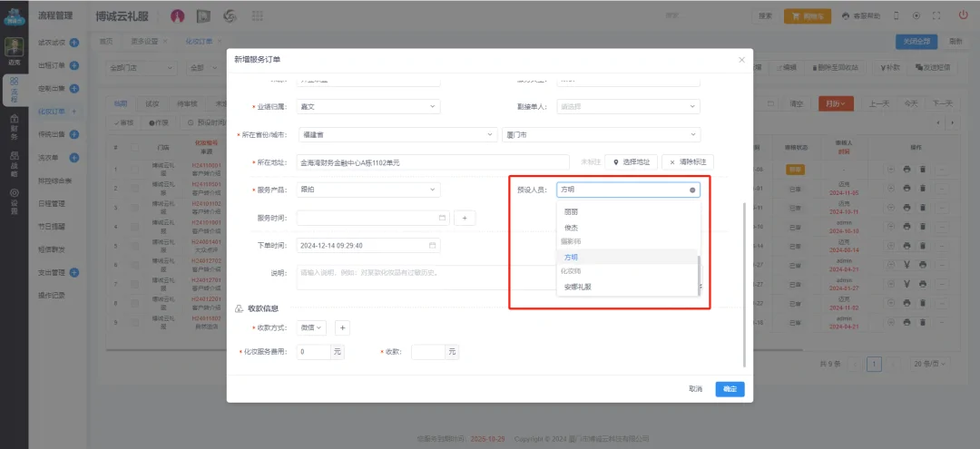The width and height of the screenshot is (980, 449).
Task: Click the mobile phone icon in header
Action: tap(896, 16)
